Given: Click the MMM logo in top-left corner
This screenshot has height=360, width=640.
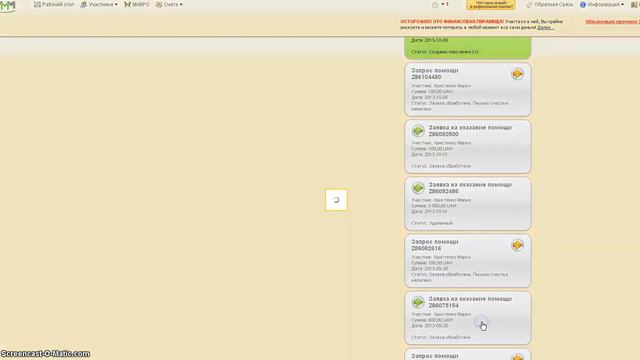Looking at the screenshot, I should pos(7,6).
